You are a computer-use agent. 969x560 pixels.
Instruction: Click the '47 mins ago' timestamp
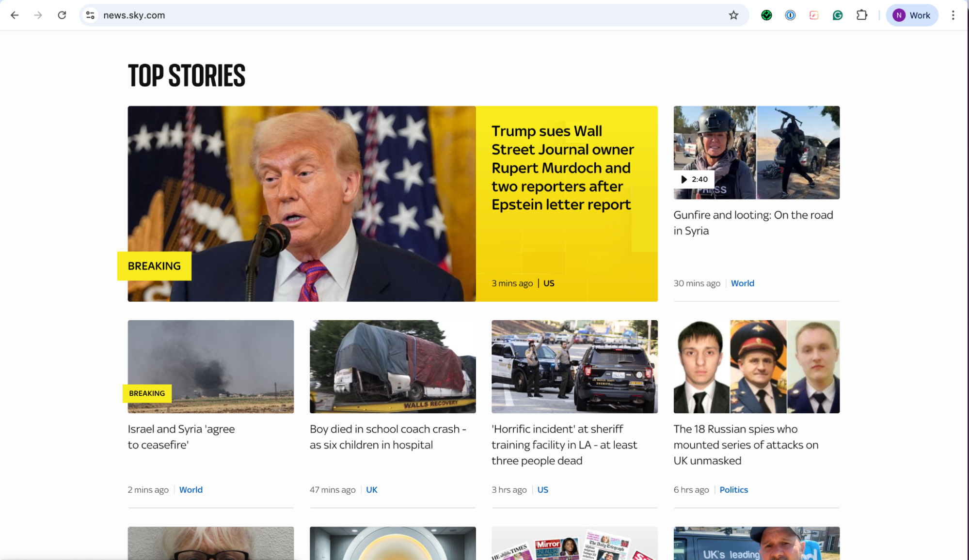[333, 490]
